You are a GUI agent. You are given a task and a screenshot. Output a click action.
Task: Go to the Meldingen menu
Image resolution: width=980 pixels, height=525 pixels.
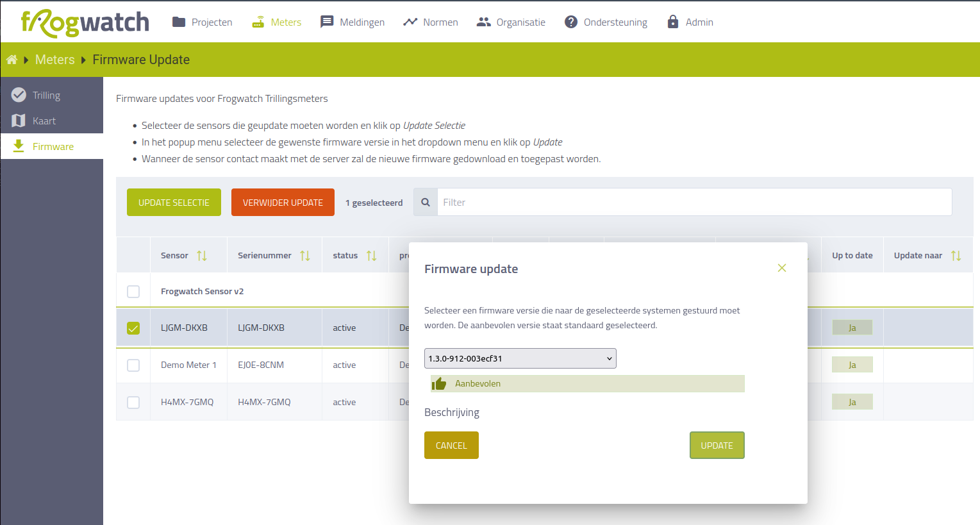[353, 22]
